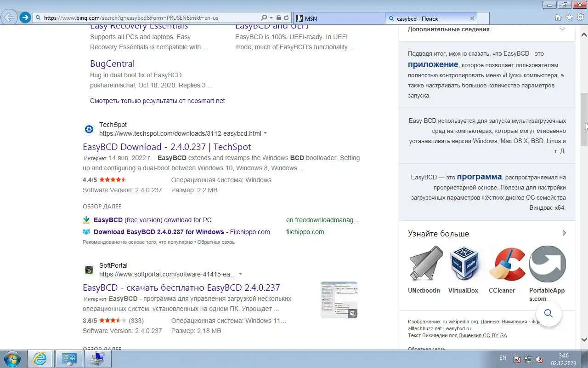Click the TechSpot site favicon
This screenshot has height=368, width=588.
[x=89, y=129]
